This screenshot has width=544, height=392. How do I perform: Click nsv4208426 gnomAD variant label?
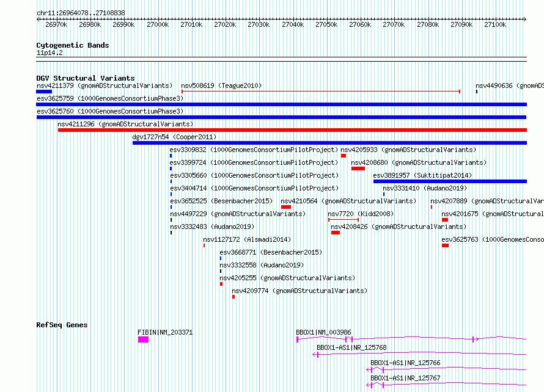pos(399,227)
